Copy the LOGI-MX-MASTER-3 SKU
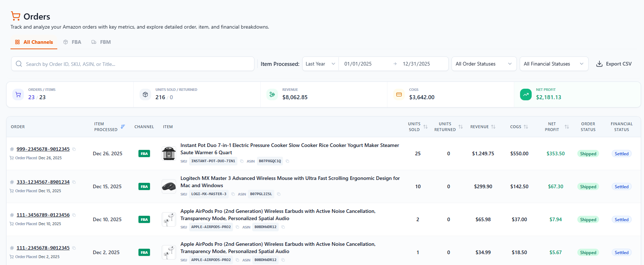 pyautogui.click(x=233, y=194)
